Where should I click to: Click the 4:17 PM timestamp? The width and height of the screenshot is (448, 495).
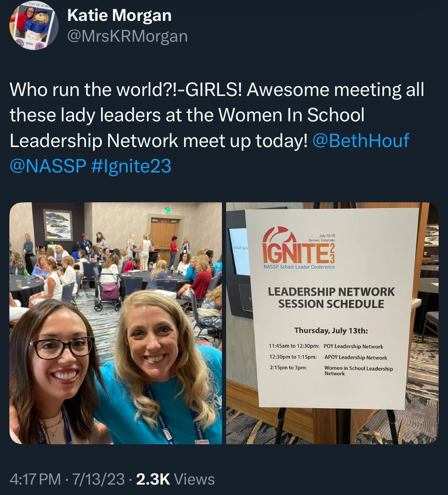point(35,479)
